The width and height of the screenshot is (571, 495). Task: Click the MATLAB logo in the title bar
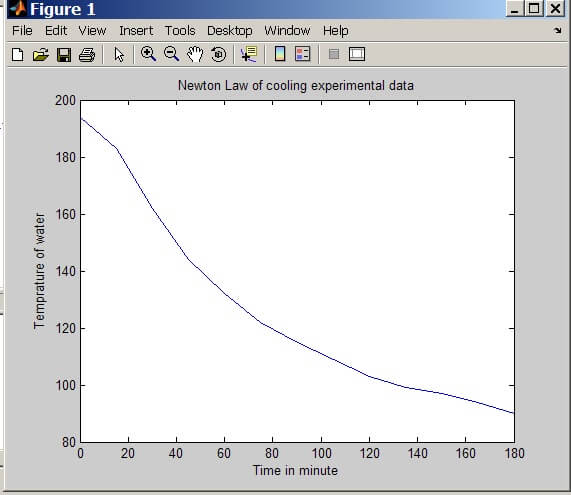coord(18,9)
